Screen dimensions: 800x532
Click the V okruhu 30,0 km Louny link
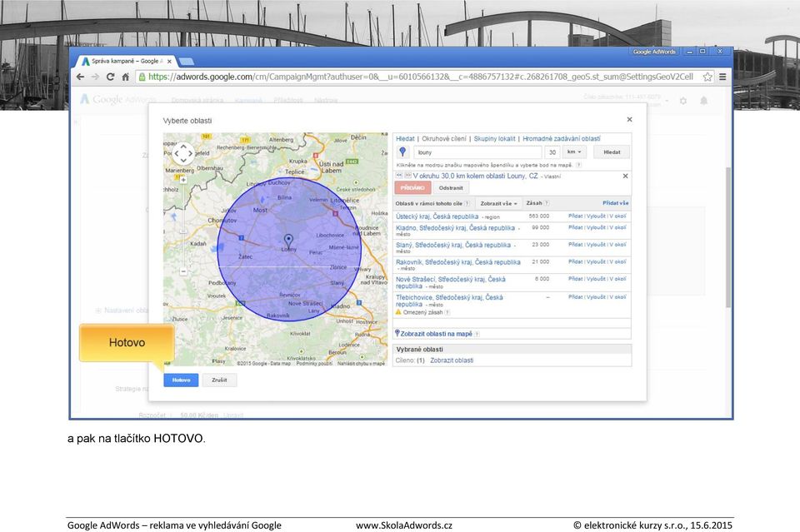475,176
